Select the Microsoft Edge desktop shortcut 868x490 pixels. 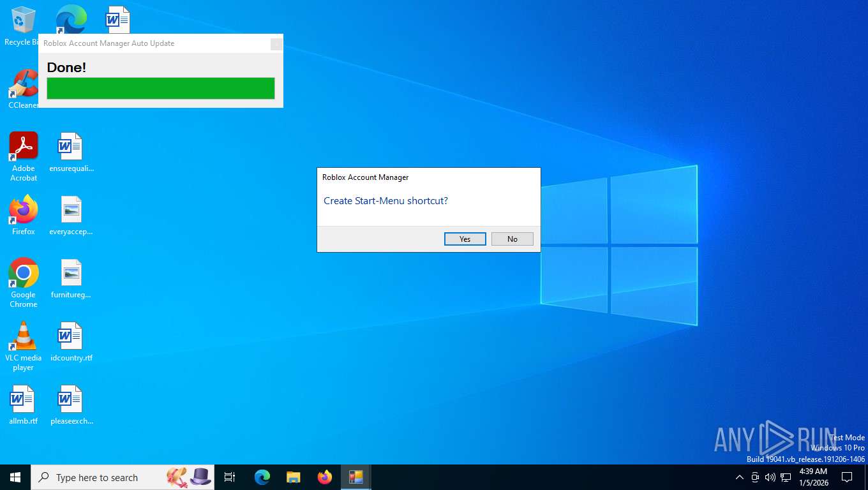(71, 19)
